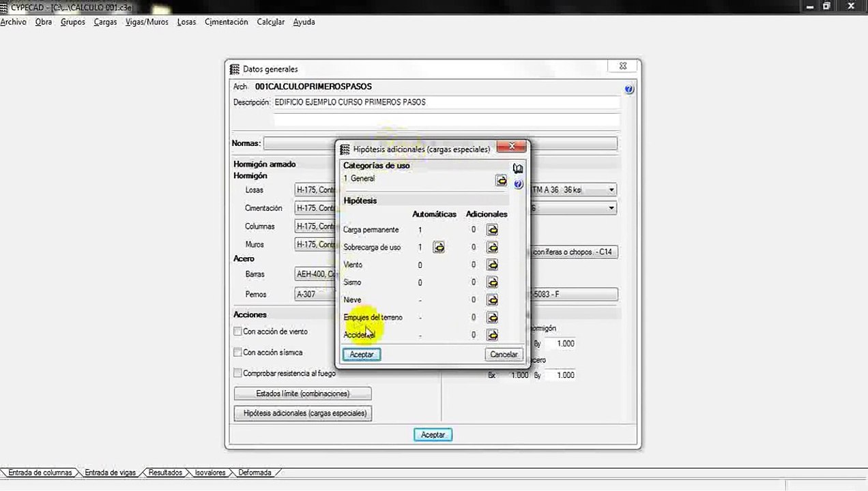This screenshot has height=491, width=868.
Task: Open the Cimentación hormigón dropdown
Action: click(x=315, y=208)
